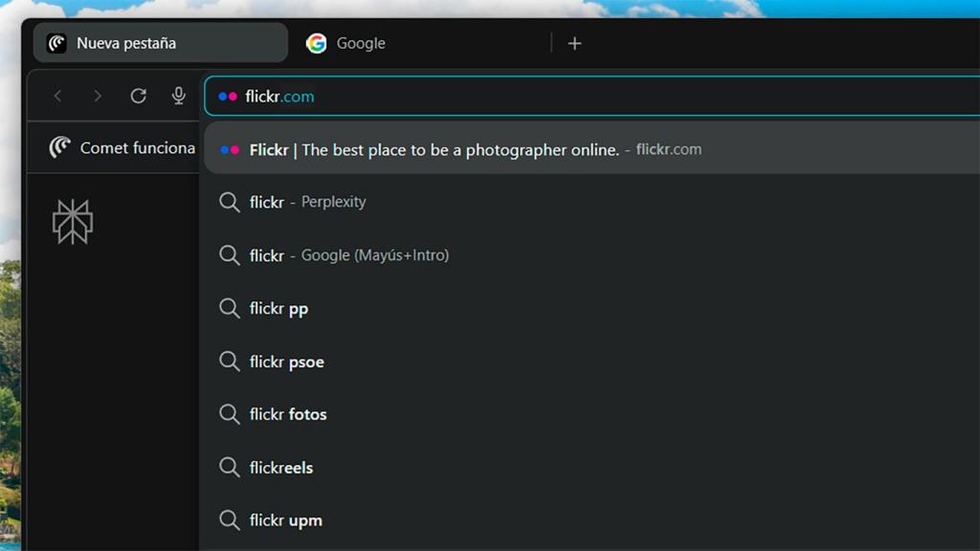Image resolution: width=980 pixels, height=551 pixels.
Task: Activate voice search via the microphone icon
Action: [178, 96]
